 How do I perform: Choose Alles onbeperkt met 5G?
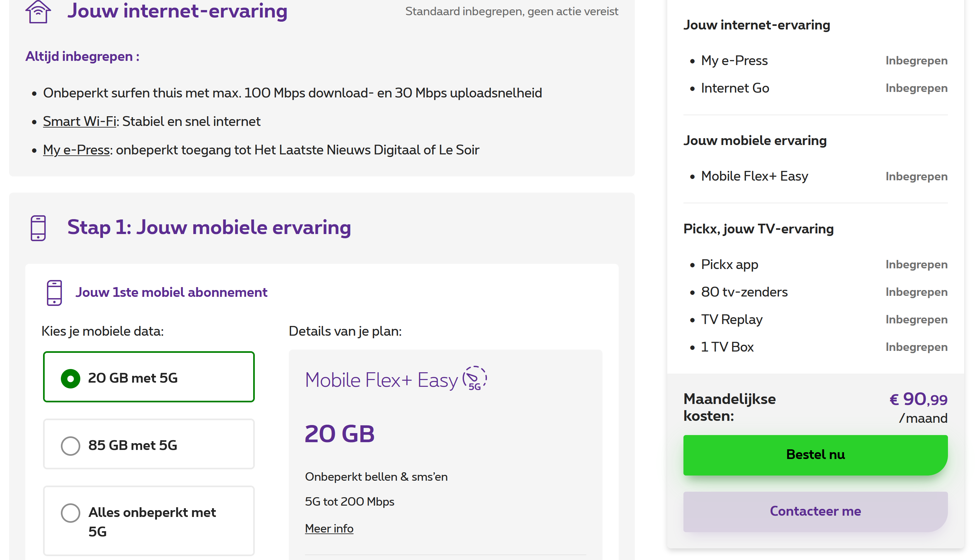[149, 521]
